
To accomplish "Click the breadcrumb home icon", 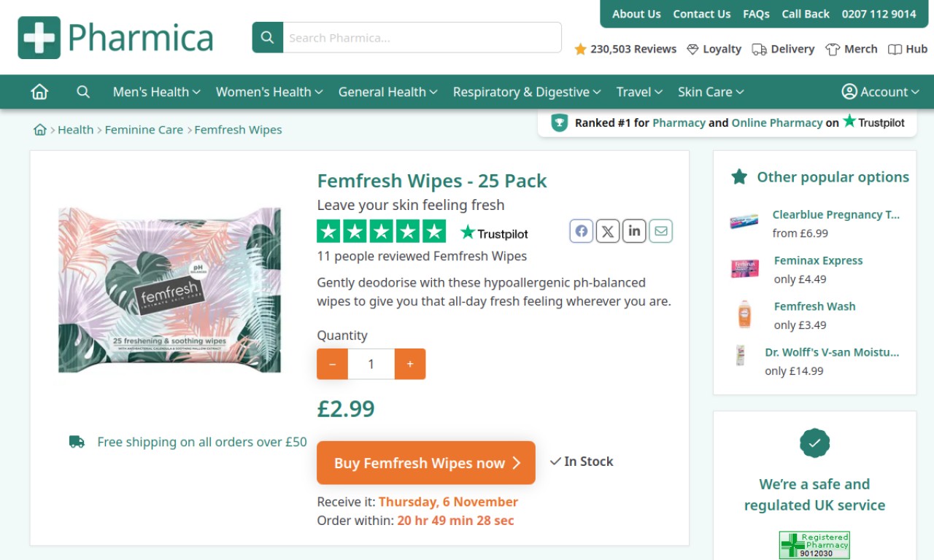I will 40,130.
